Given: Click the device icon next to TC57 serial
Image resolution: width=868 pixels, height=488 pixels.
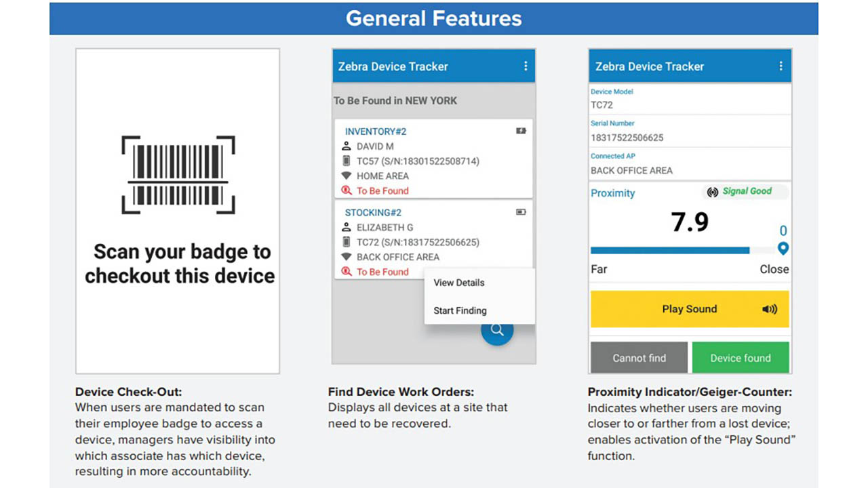Looking at the screenshot, I should (347, 161).
